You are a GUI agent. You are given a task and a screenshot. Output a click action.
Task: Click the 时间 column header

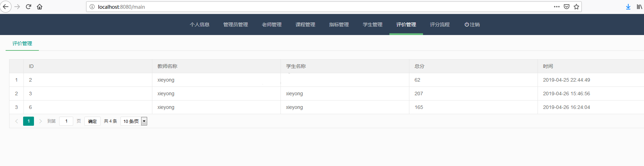[x=591, y=66]
